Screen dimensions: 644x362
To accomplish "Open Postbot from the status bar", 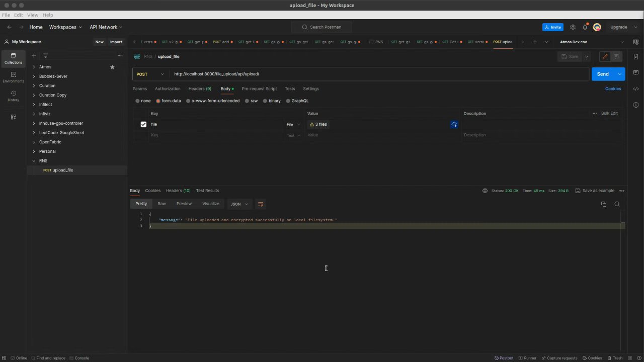I will point(503,358).
